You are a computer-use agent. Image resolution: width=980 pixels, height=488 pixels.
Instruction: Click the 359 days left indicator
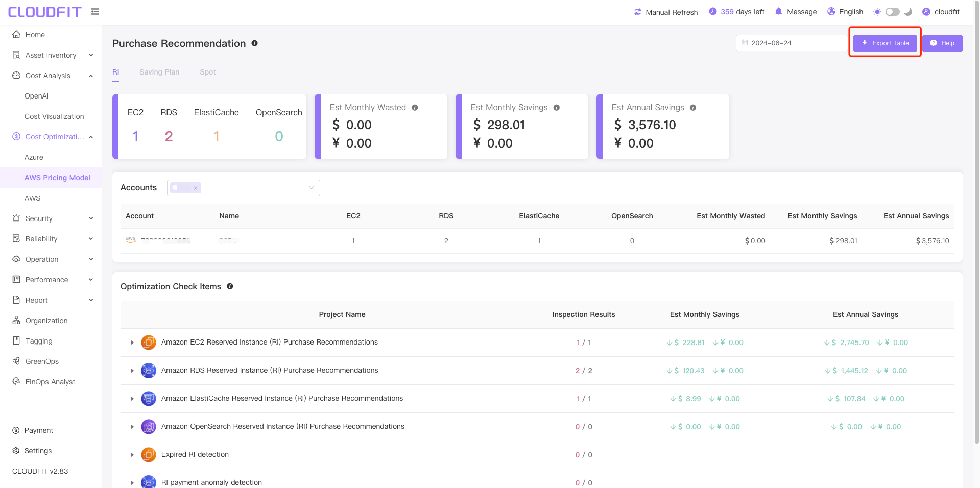[737, 12]
